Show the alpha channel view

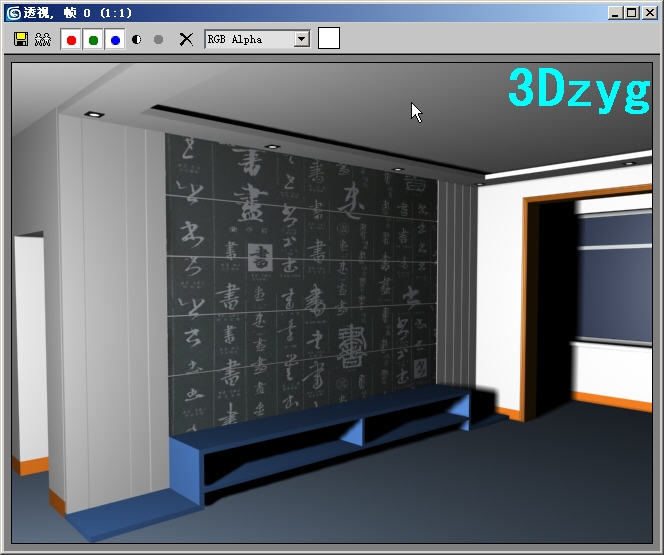coord(136,39)
